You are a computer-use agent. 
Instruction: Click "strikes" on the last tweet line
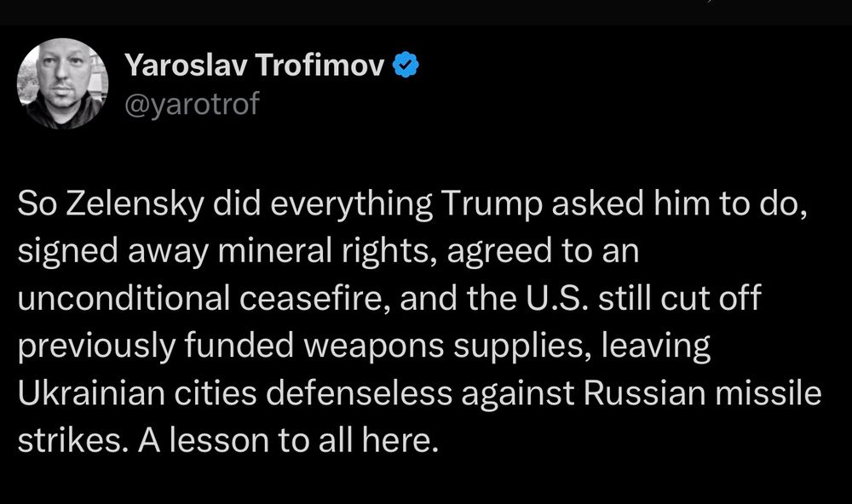70,440
